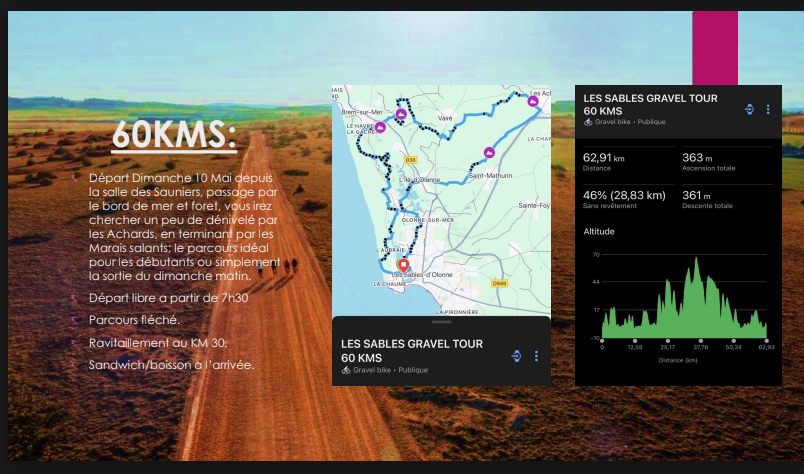Expand the bottom sheet using its drag handle
This screenshot has width=804, height=474.
[x=441, y=322]
